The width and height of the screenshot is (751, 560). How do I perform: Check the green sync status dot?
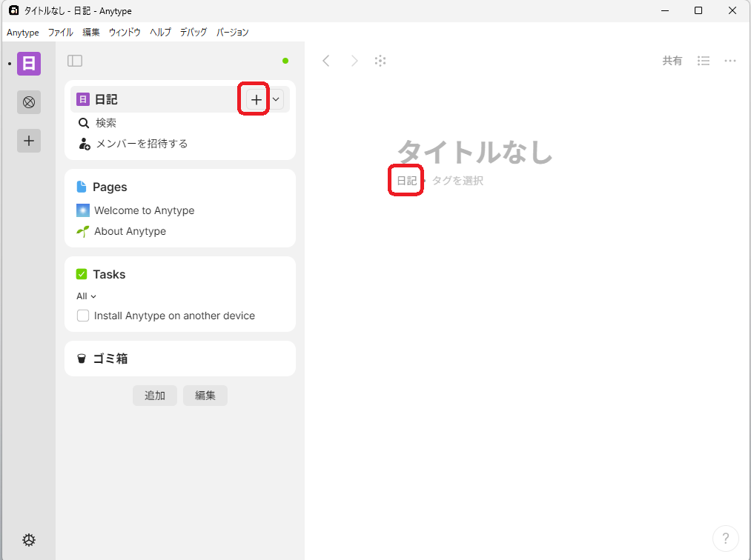(285, 61)
